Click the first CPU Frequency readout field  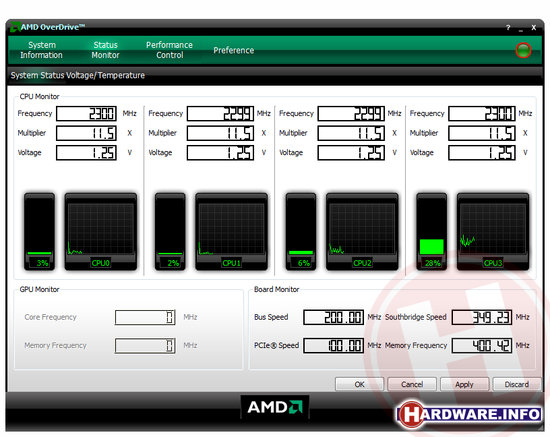pos(86,114)
